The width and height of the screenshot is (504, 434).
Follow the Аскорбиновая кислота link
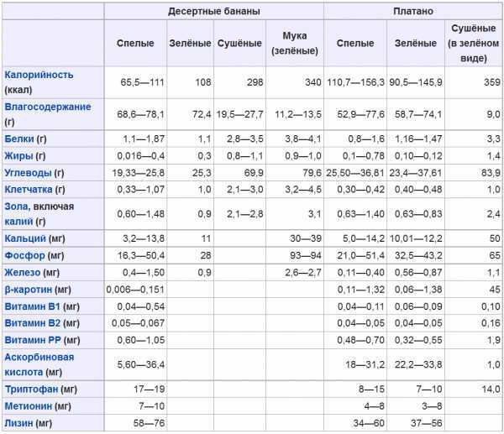[x=39, y=364]
